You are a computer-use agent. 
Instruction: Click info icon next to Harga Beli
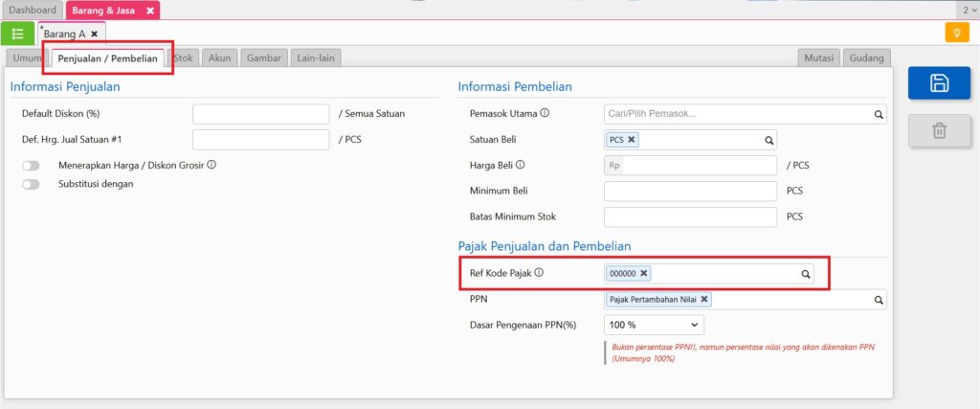(520, 165)
